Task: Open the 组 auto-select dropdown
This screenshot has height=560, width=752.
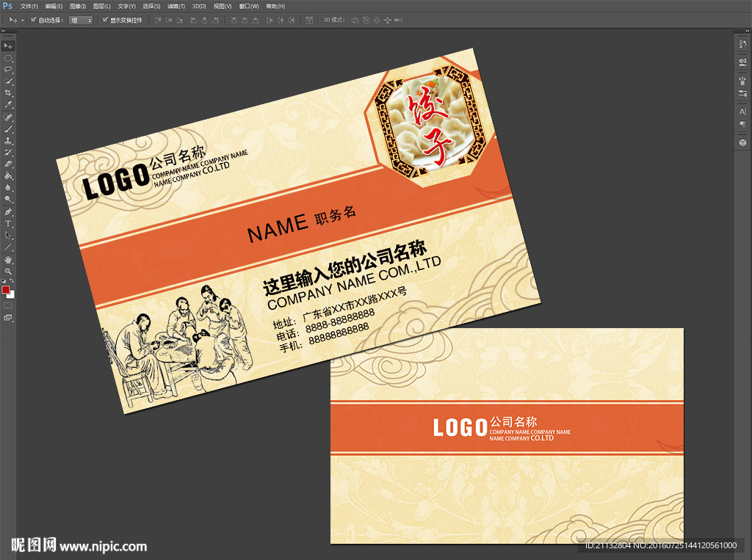Action: click(81, 20)
